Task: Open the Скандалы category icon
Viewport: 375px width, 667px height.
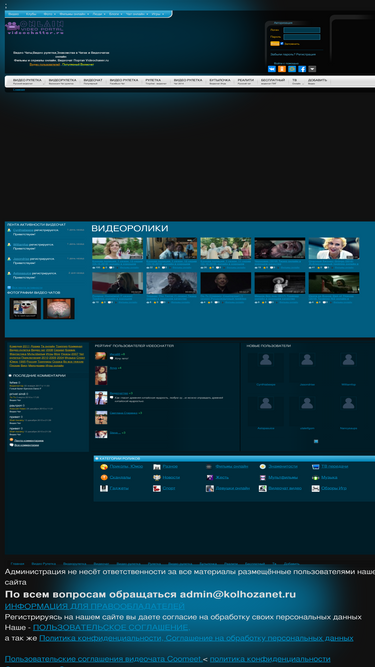Action: click(x=104, y=477)
